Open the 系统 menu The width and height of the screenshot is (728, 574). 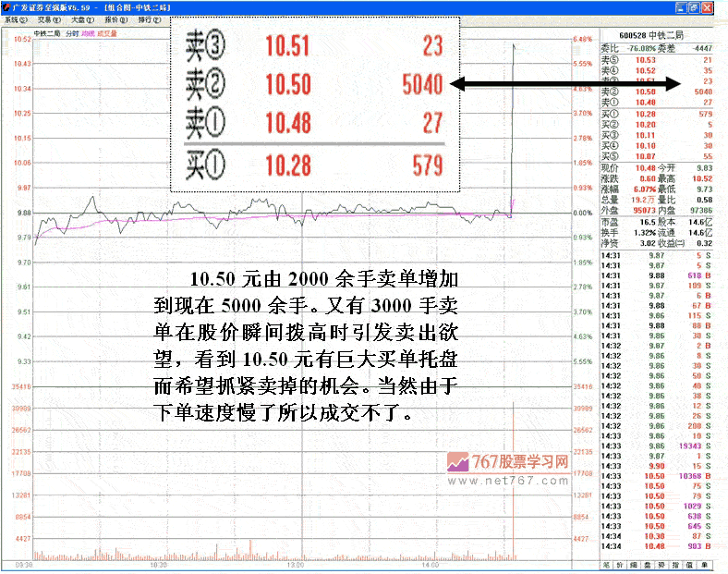pyautogui.click(x=17, y=18)
